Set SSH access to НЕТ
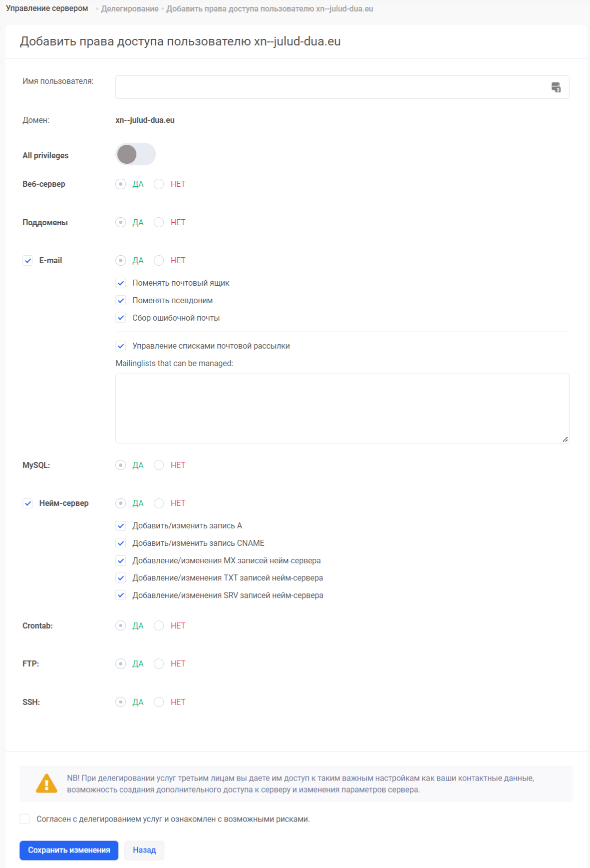This screenshot has height=868, width=590. tap(159, 702)
